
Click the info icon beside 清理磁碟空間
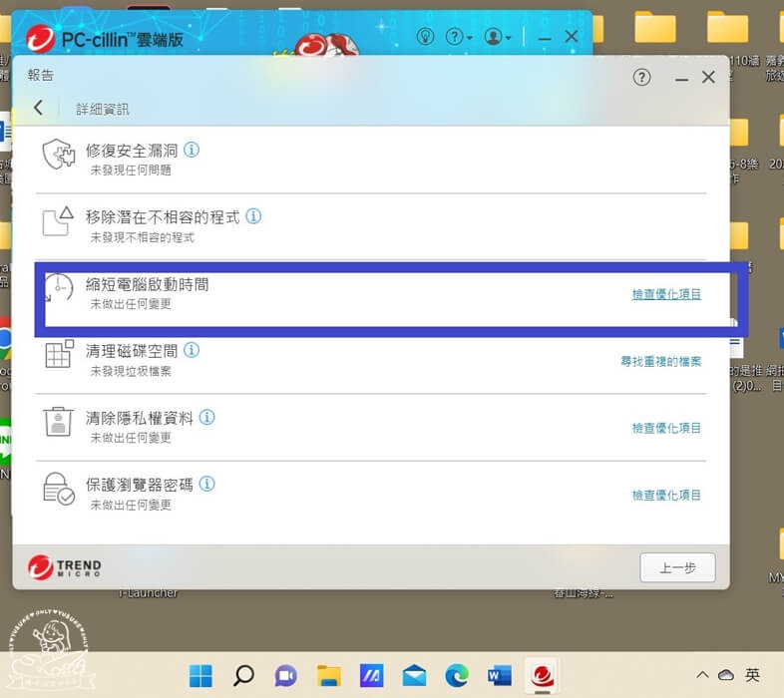pyautogui.click(x=192, y=350)
